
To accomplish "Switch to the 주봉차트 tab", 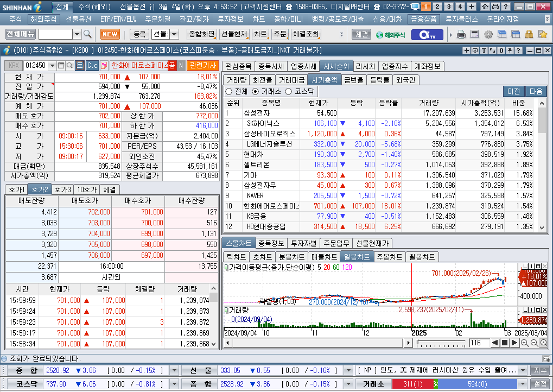I will [x=389, y=257].
